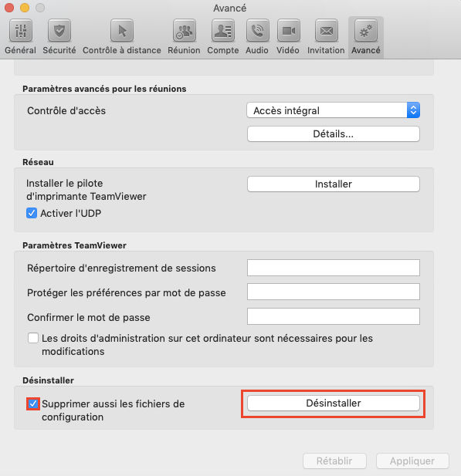Disable the Activer l'UDP checkbox
The image size is (461, 476).
(x=32, y=213)
